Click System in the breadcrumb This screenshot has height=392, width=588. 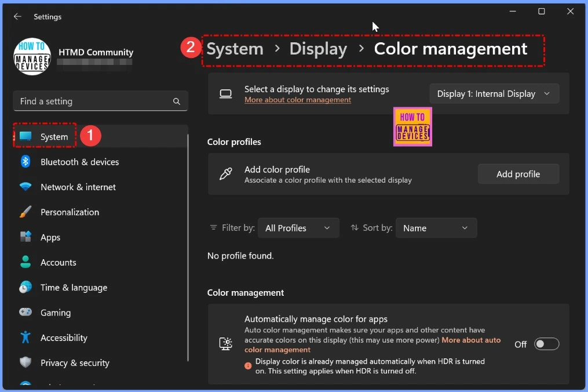click(235, 49)
